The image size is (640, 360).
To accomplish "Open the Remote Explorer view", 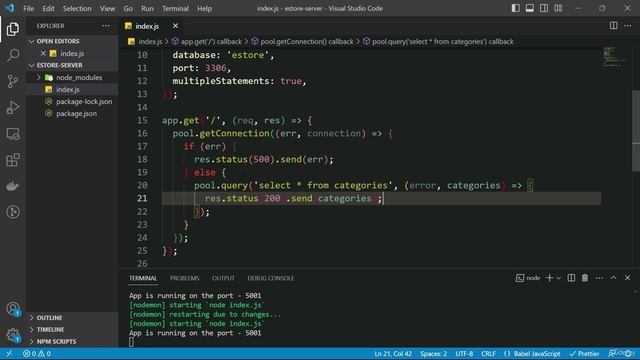I will coord(13,134).
